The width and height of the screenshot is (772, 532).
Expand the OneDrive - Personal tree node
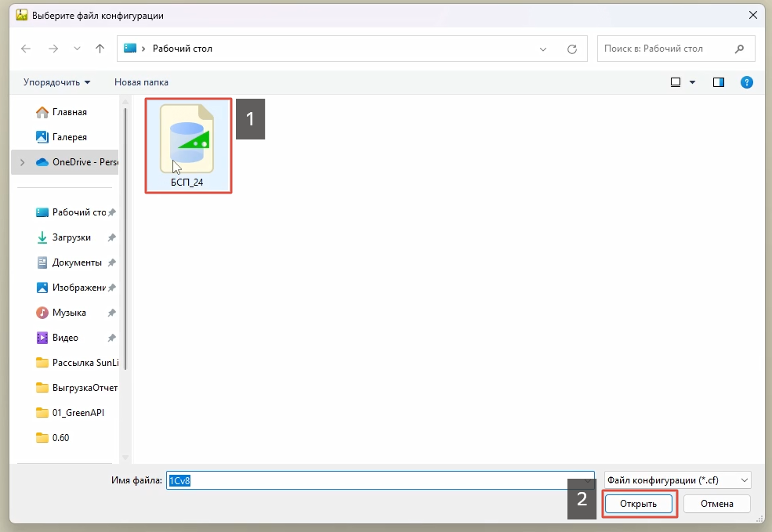pyautogui.click(x=21, y=162)
